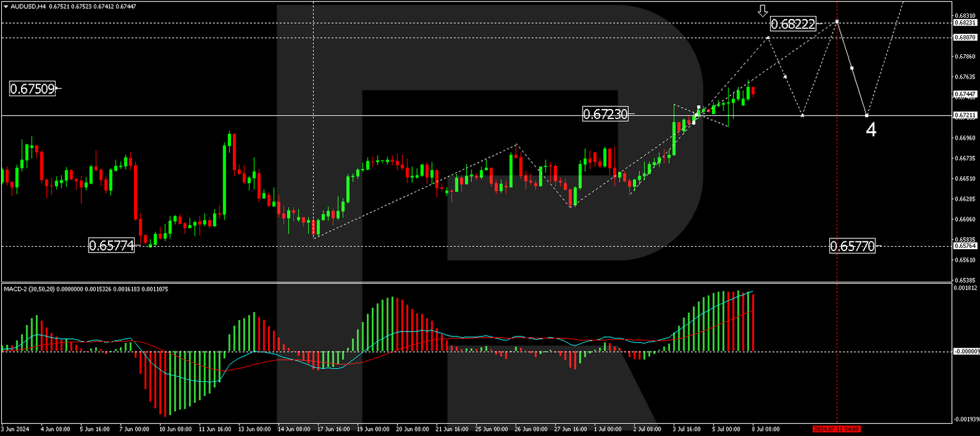Click the 0.68222 price label
The height and width of the screenshot is (436, 980).
(x=793, y=24)
